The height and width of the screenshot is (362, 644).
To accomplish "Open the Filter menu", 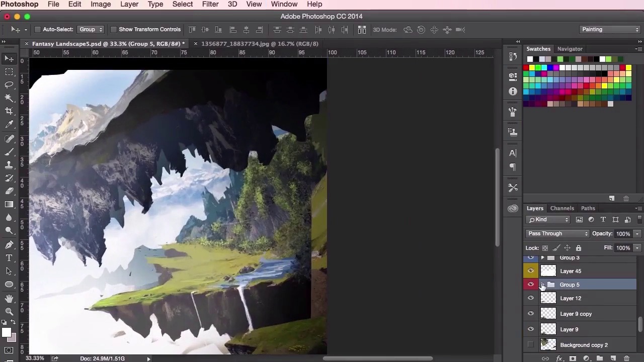I will pos(210,5).
